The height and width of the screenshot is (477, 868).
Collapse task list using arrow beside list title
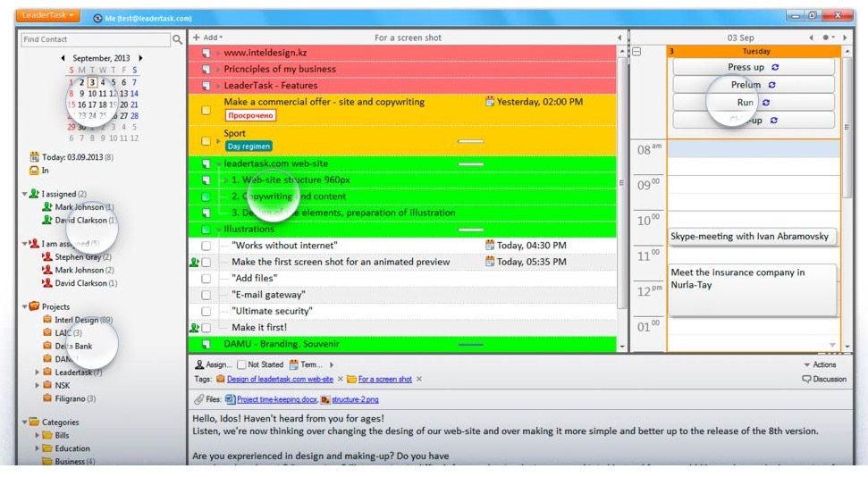(619, 38)
